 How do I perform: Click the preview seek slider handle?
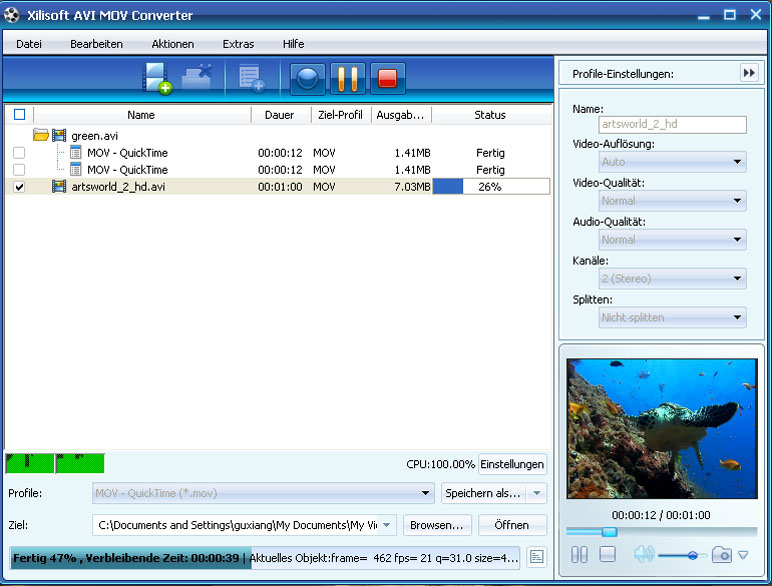tap(610, 531)
